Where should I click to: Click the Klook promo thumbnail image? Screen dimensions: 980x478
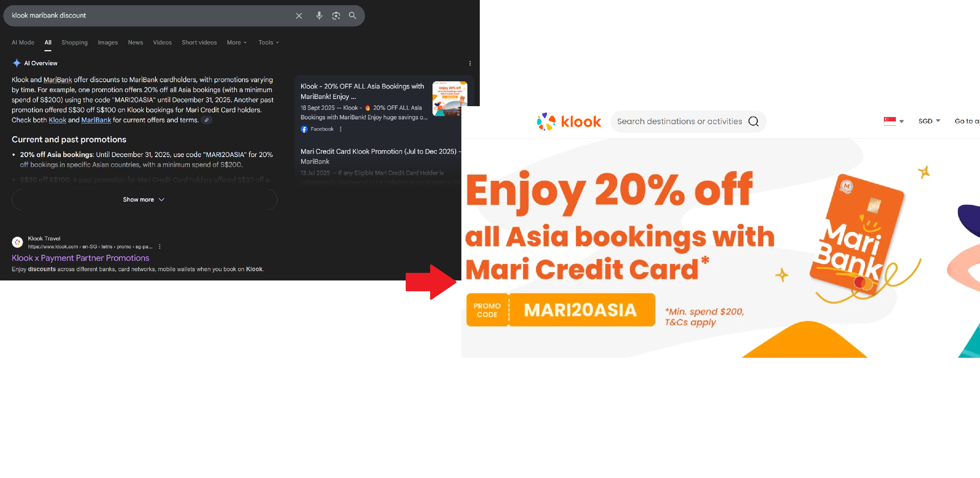pos(450,99)
